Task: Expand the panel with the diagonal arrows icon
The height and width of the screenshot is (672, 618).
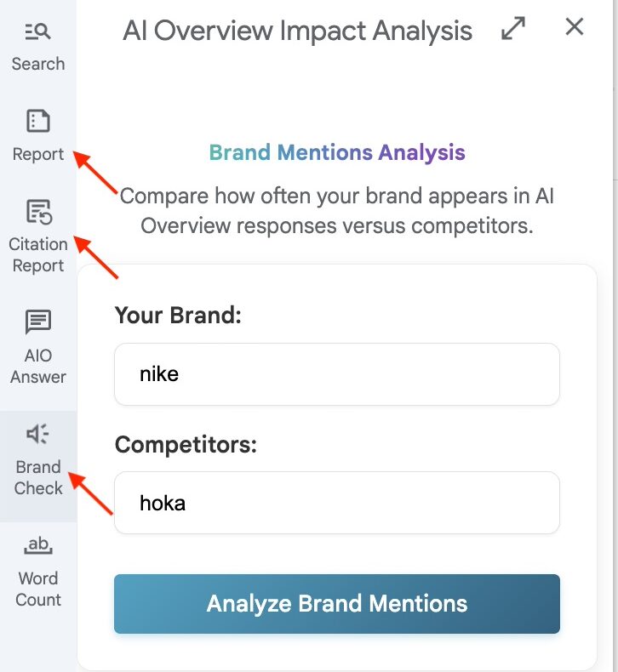Action: pyautogui.click(x=512, y=29)
